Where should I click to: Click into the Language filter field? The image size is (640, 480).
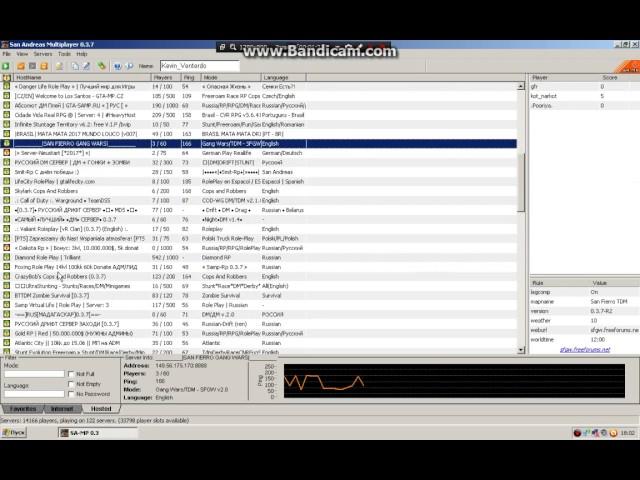pyautogui.click(x=34, y=394)
